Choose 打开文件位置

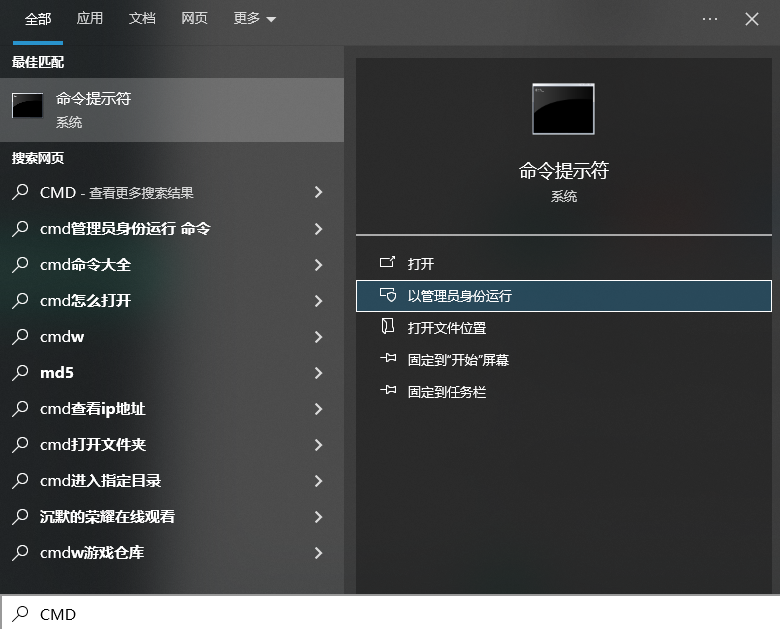pyautogui.click(x=564, y=328)
